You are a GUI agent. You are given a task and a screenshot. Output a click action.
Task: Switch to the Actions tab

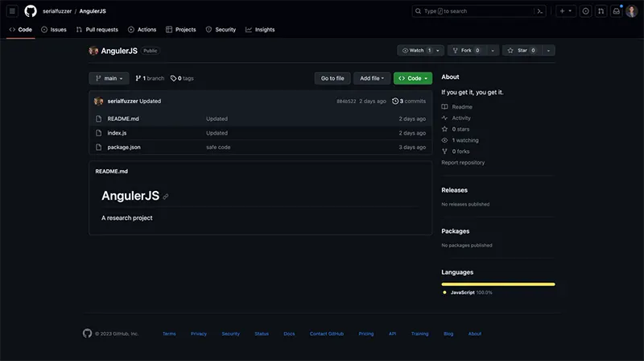tap(142, 30)
